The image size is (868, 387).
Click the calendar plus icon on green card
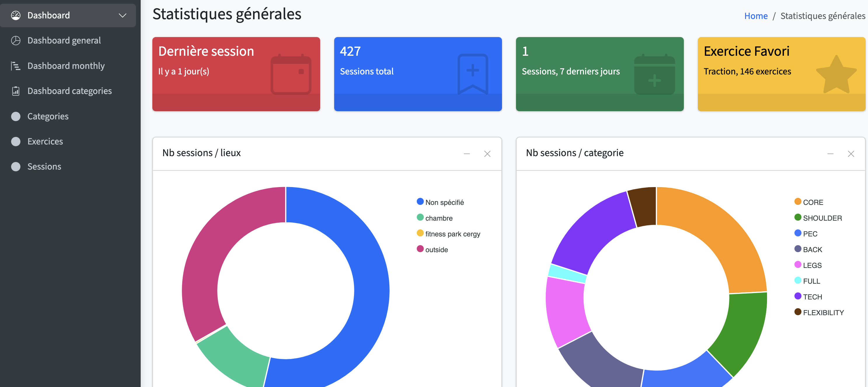point(654,74)
